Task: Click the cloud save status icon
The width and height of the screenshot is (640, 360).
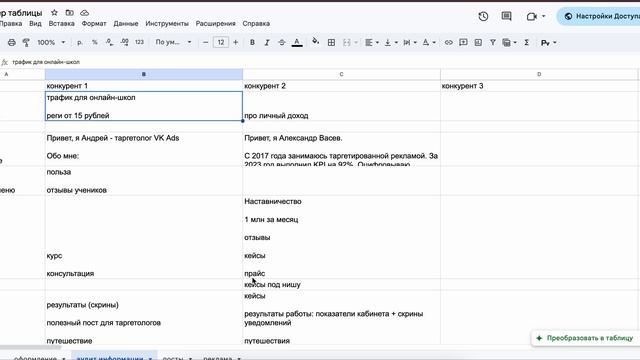Action: point(84,13)
